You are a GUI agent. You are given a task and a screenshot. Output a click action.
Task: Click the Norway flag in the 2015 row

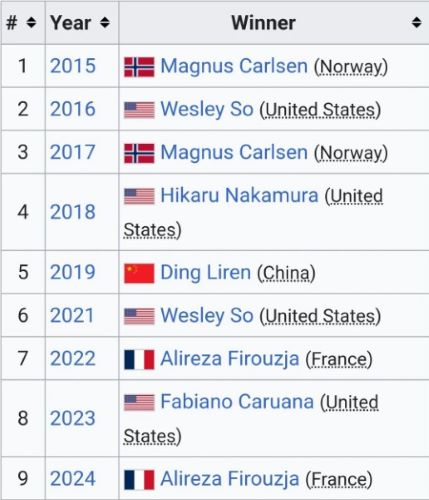(x=139, y=67)
